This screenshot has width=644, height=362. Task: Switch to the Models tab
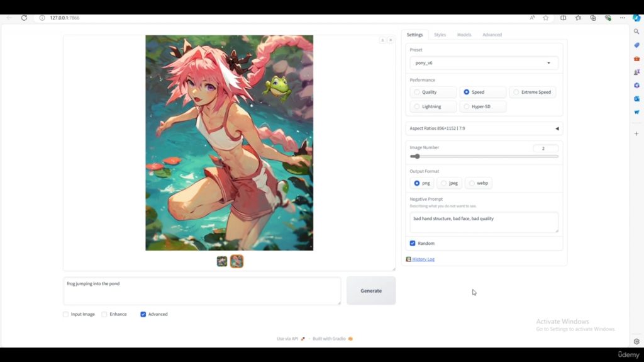tap(464, 35)
